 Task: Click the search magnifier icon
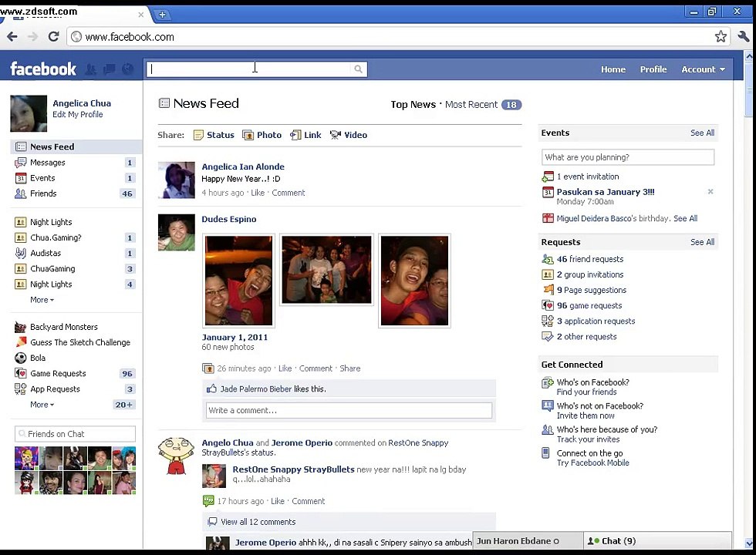click(358, 69)
